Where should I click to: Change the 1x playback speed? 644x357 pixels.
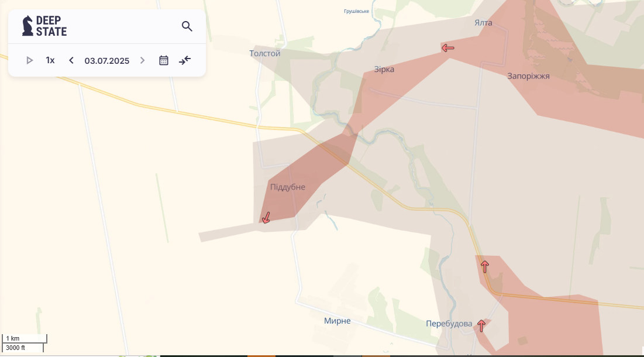click(50, 60)
